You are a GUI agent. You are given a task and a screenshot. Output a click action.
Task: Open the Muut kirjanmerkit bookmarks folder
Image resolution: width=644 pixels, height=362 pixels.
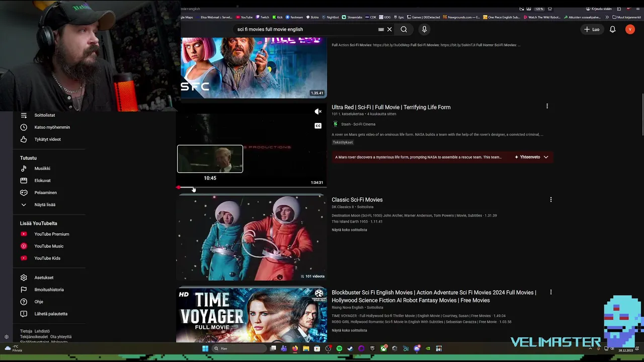pos(626,17)
